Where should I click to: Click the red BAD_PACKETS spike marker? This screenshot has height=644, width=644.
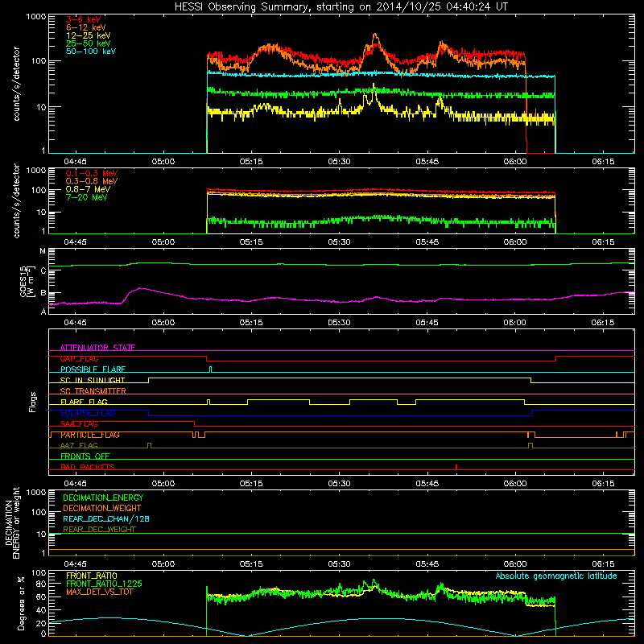456,467
